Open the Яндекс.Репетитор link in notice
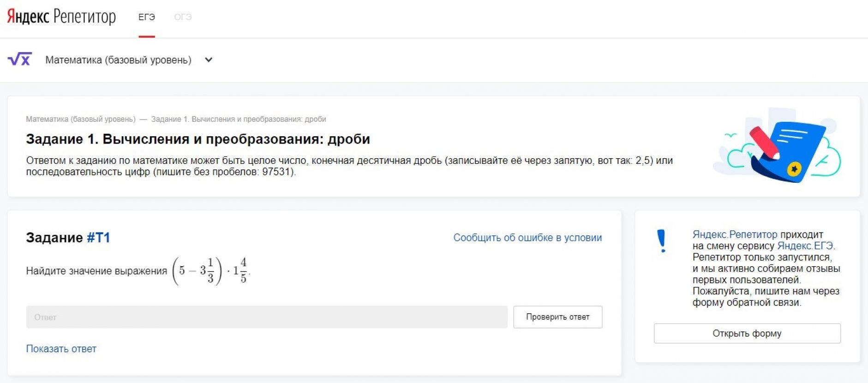This screenshot has width=868, height=383. (735, 234)
